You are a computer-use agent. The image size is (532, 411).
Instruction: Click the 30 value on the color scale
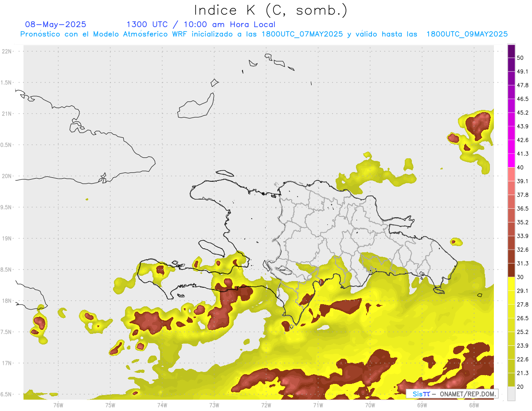pyautogui.click(x=520, y=277)
